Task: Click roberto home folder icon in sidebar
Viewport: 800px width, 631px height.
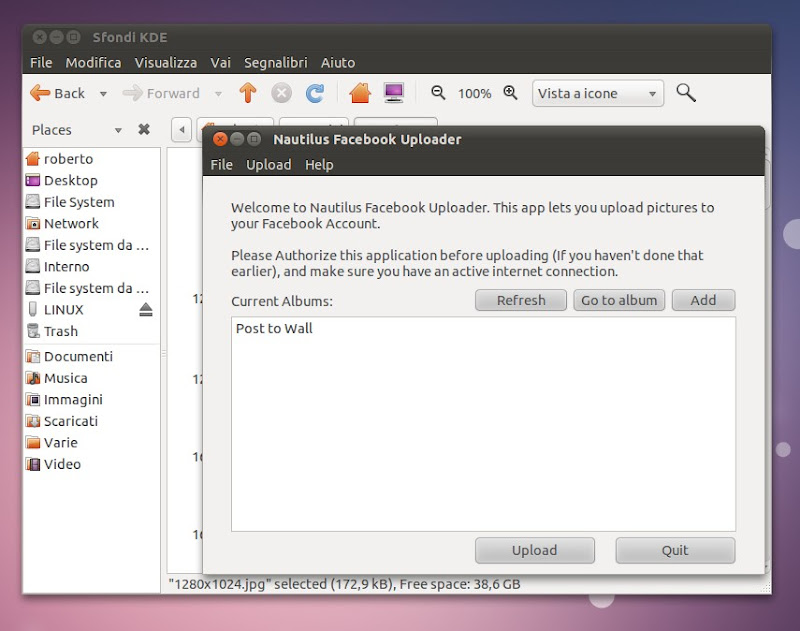Action: click(33, 159)
